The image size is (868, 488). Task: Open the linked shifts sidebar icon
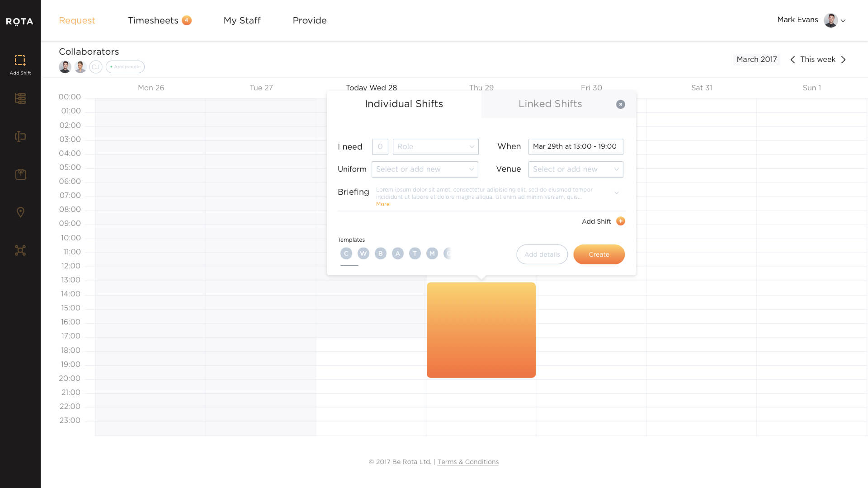(20, 136)
